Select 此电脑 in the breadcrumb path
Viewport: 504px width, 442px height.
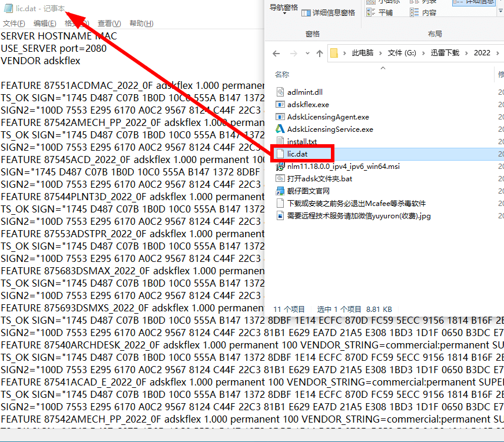coord(363,53)
